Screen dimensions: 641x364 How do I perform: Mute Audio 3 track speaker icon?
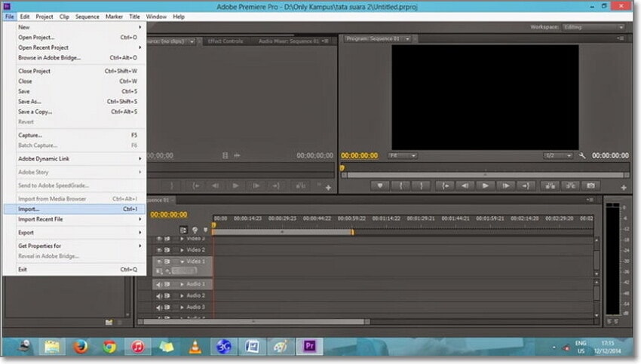click(159, 307)
